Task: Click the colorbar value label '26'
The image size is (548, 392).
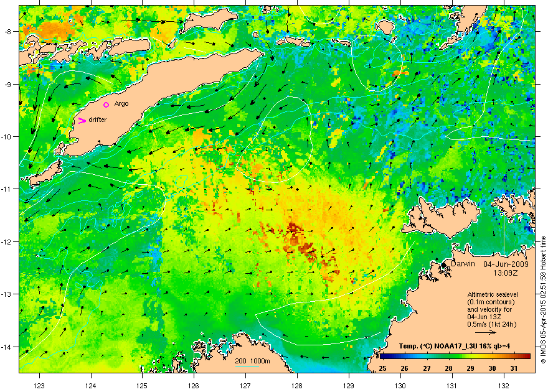Action: tap(404, 368)
